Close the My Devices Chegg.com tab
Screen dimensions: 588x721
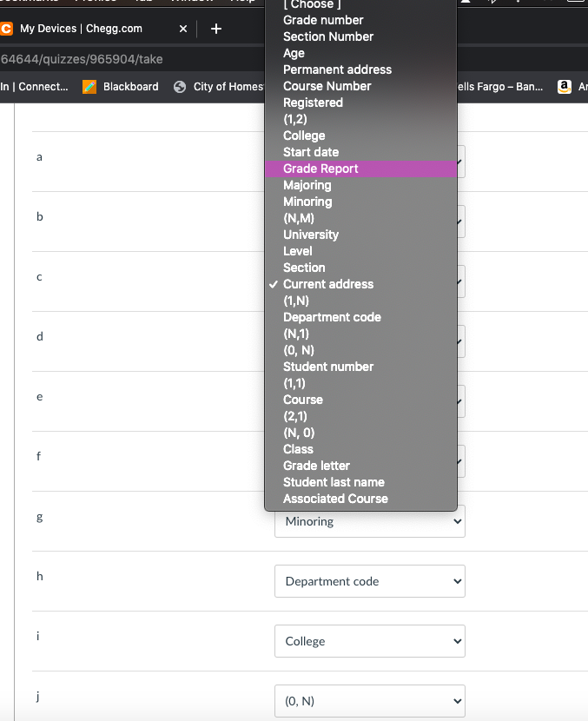[183, 29]
